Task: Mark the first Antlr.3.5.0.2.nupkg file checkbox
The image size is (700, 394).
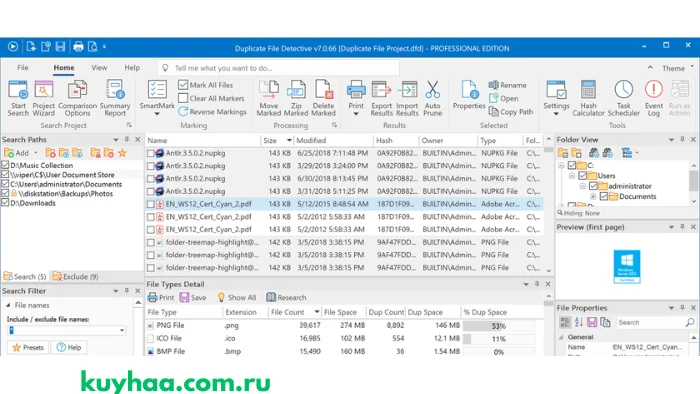Action: coord(151,153)
